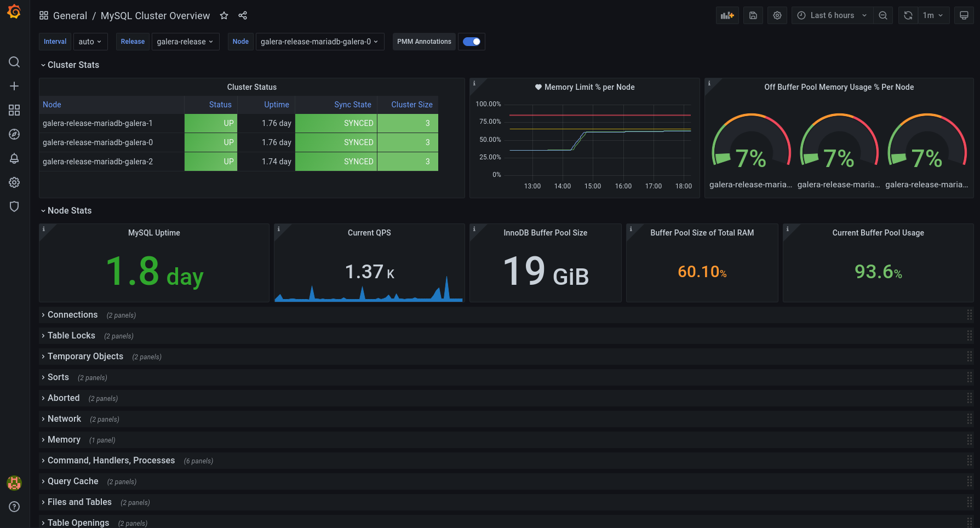This screenshot has height=528, width=980.
Task: Click the MySQL Cluster Overview title
Action: [x=155, y=16]
